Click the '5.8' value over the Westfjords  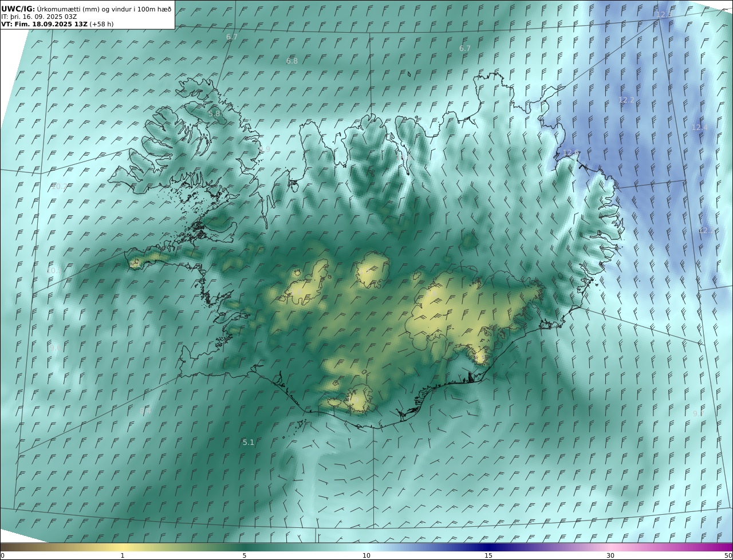[214, 113]
